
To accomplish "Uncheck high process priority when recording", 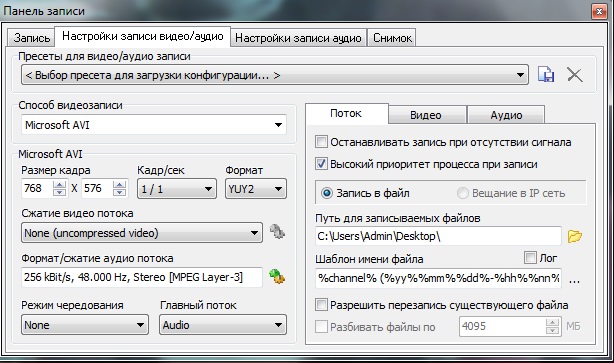I will pyautogui.click(x=321, y=164).
